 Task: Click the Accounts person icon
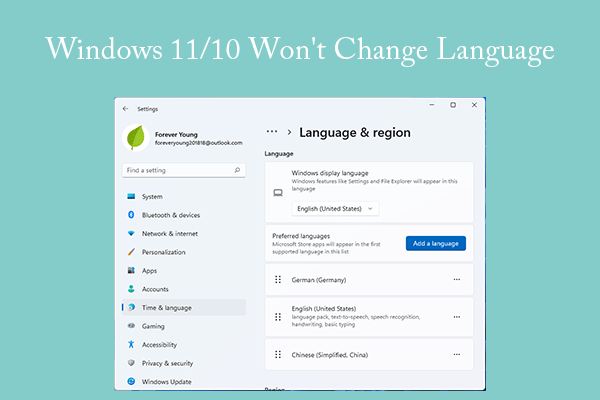[x=131, y=289]
